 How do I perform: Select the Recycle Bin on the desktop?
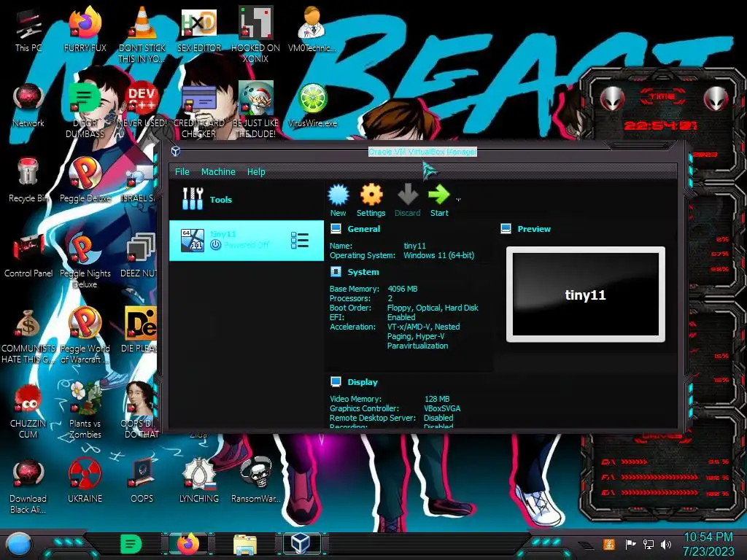[x=28, y=180]
